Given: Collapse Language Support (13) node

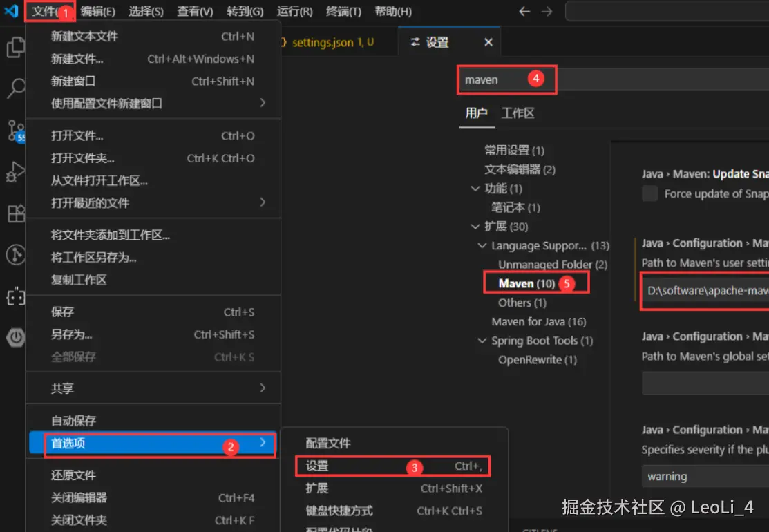Looking at the screenshot, I should 482,246.
